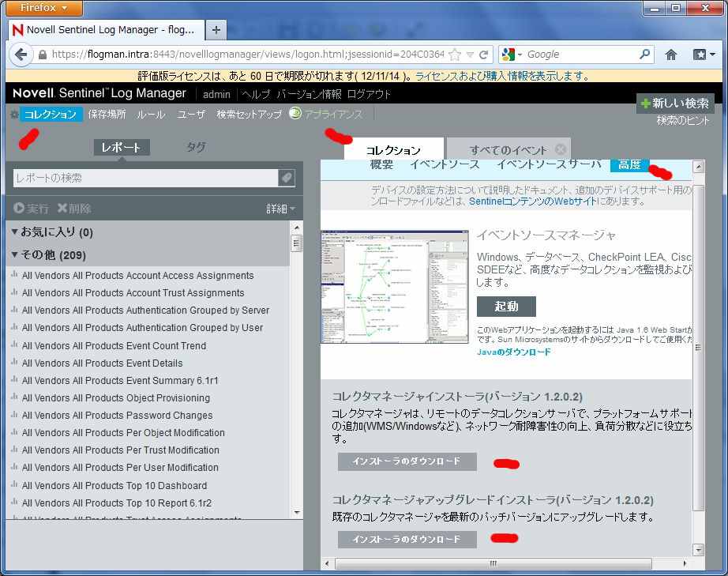
Task: Click the Novell Sentinel Log Manager browser tab
Action: [x=107, y=30]
